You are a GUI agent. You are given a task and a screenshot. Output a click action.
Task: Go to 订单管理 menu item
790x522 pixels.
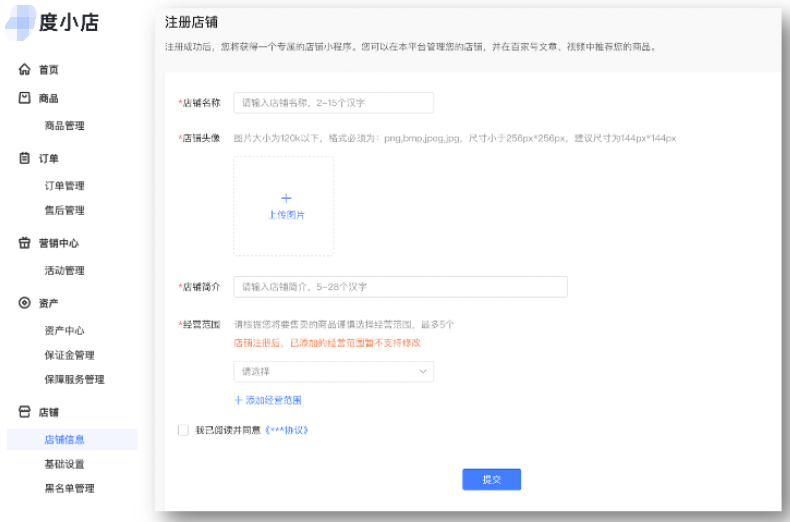tap(64, 186)
